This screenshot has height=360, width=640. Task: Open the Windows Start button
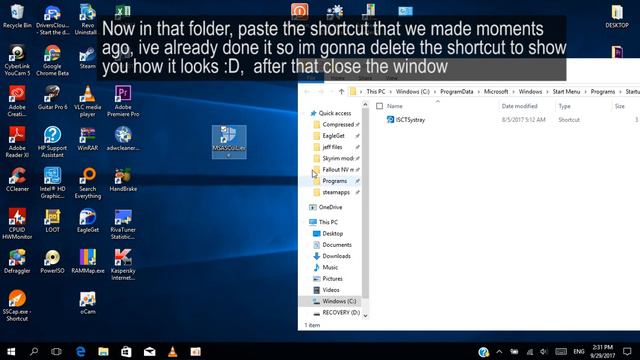click(x=11, y=351)
